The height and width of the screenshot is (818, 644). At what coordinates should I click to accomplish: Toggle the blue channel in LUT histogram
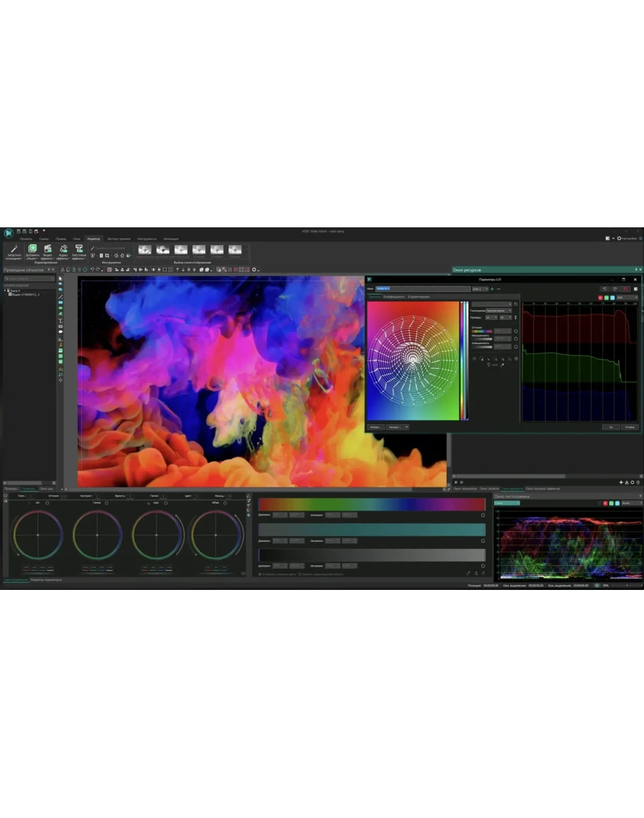(x=612, y=297)
